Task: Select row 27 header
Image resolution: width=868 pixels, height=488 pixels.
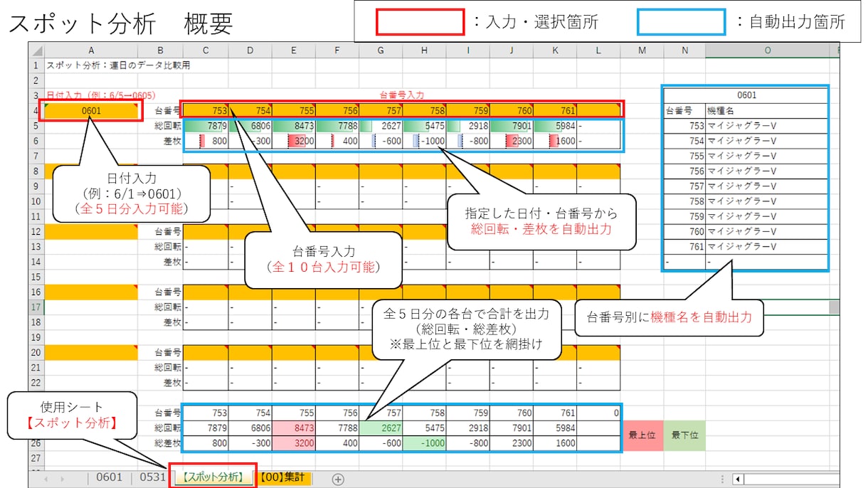Action: point(36,457)
